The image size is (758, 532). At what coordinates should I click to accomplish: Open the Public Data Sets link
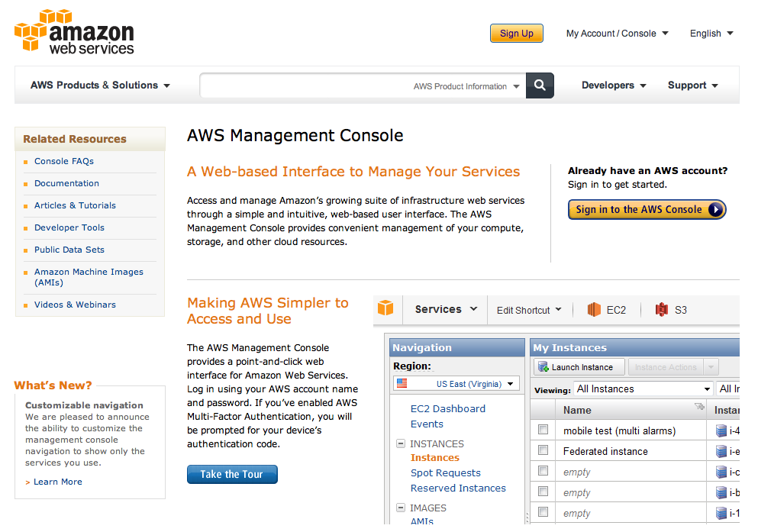pyautogui.click(x=69, y=250)
